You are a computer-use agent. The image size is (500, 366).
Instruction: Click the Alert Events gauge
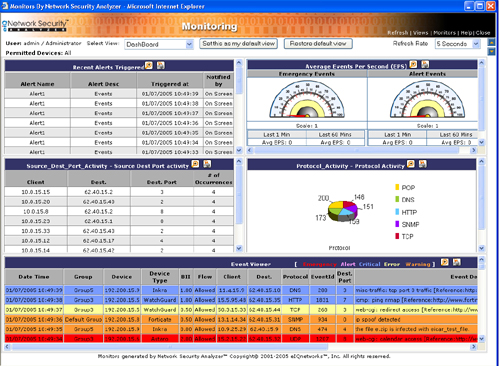pyautogui.click(x=427, y=100)
